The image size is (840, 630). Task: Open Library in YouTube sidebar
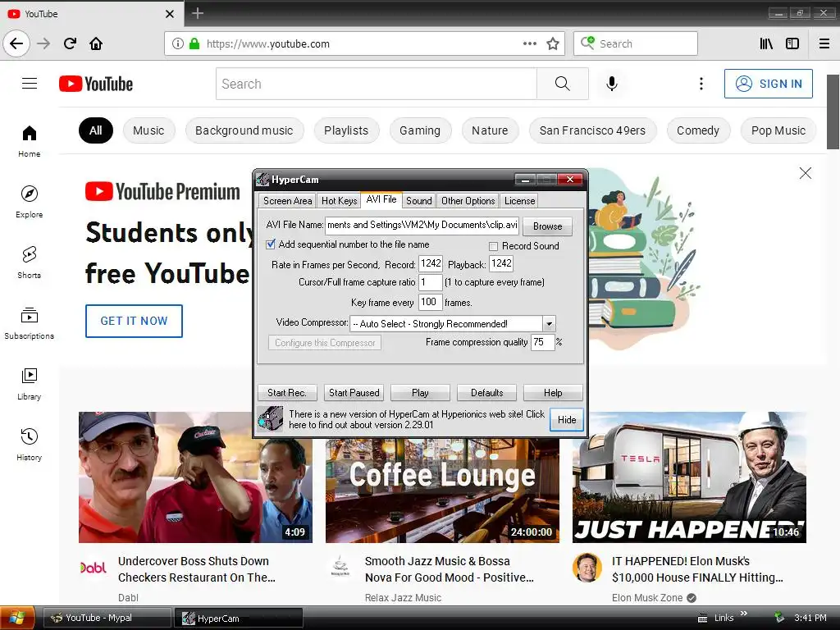(x=30, y=384)
